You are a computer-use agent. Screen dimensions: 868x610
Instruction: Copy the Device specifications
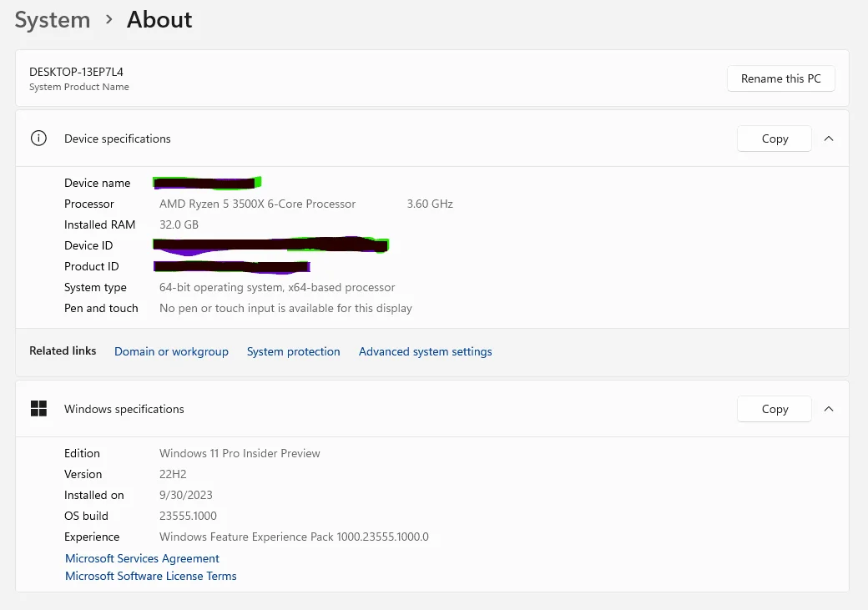click(775, 139)
